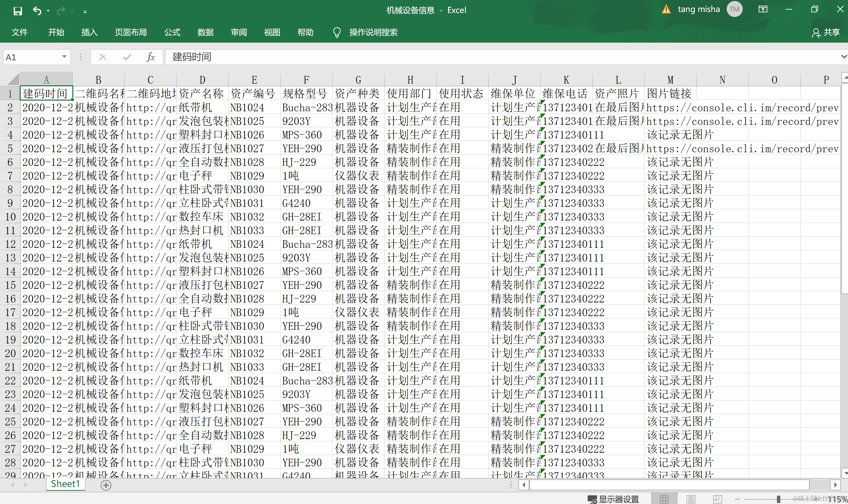
Task: Click the Sheet1 worksheet tab
Action: [x=65, y=484]
